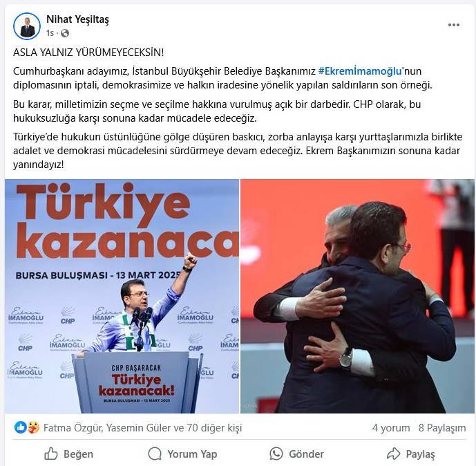This screenshot has height=466, width=476.
Task: View the 8 Paylaşım shares list
Action: pyautogui.click(x=442, y=428)
